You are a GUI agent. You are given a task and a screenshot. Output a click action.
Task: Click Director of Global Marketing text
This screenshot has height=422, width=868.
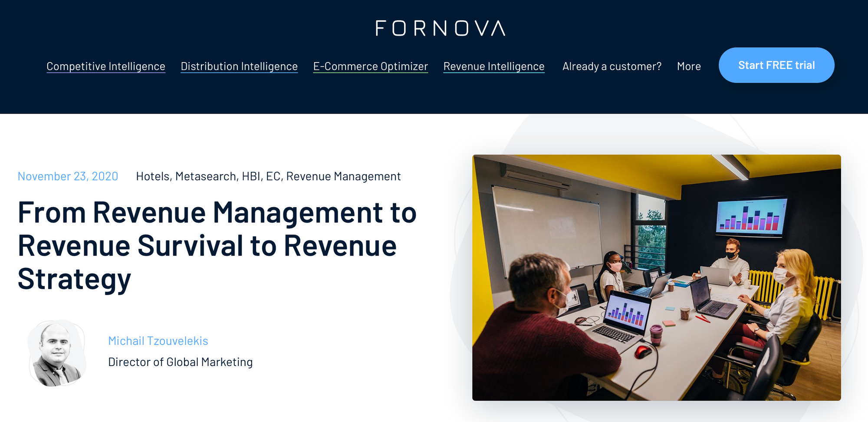point(180,362)
